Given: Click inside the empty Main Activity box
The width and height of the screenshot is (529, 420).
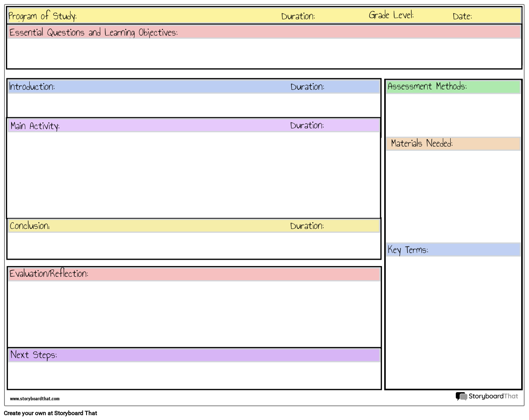Looking at the screenshot, I should click(x=193, y=174).
